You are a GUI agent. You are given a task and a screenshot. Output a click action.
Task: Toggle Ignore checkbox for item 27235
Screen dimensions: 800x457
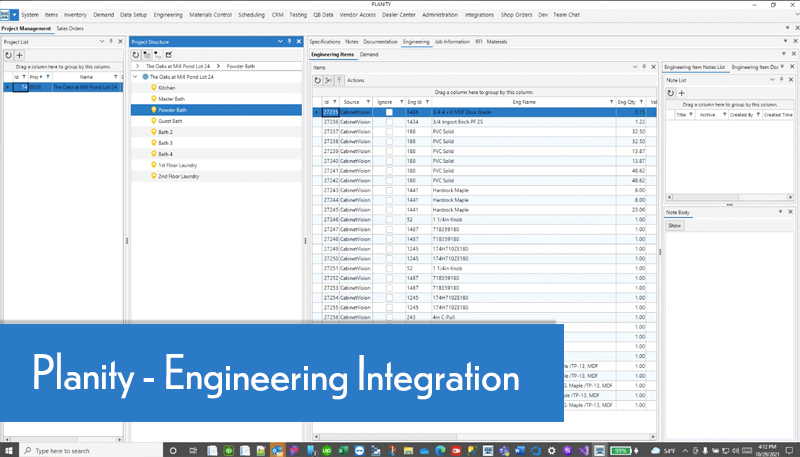click(389, 112)
